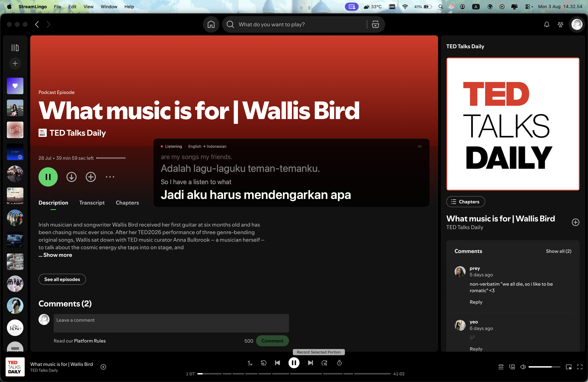Click episode progress bar near date
This screenshot has width=588, height=382.
pyautogui.click(x=111, y=158)
